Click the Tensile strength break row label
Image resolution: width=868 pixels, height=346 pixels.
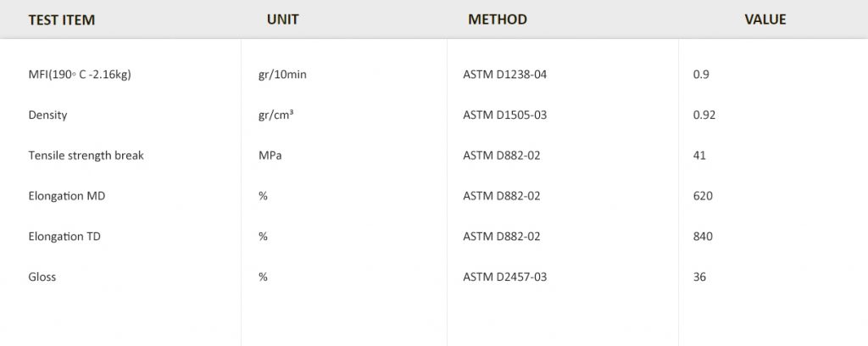(86, 155)
